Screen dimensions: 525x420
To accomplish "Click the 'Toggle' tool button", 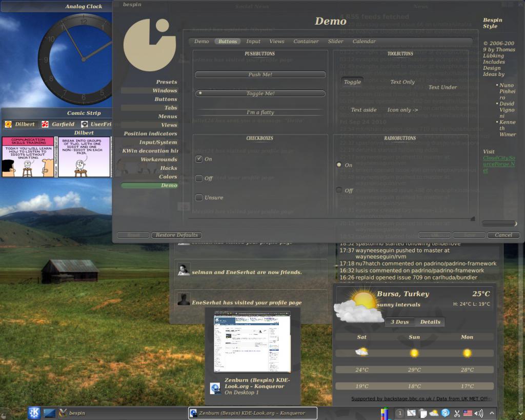I will pyautogui.click(x=352, y=82).
